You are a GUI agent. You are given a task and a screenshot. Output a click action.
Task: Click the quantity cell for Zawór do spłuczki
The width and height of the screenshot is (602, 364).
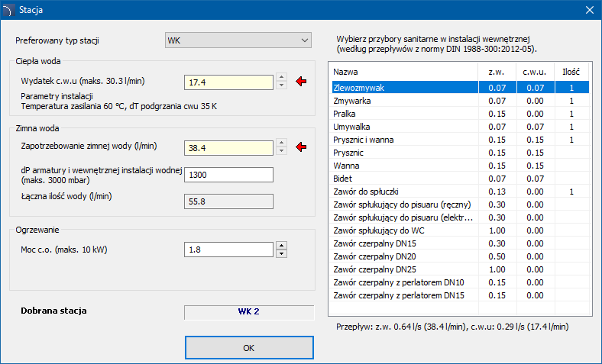coord(571,191)
